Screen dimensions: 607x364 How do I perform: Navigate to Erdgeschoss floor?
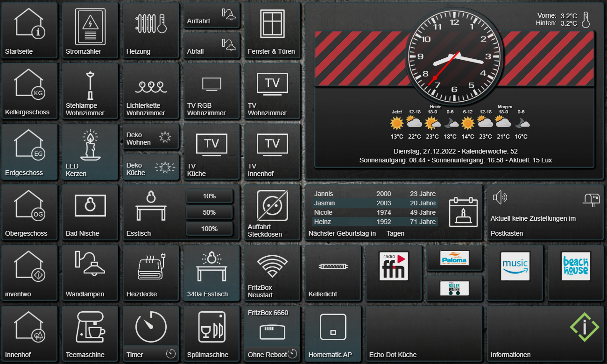[29, 152]
